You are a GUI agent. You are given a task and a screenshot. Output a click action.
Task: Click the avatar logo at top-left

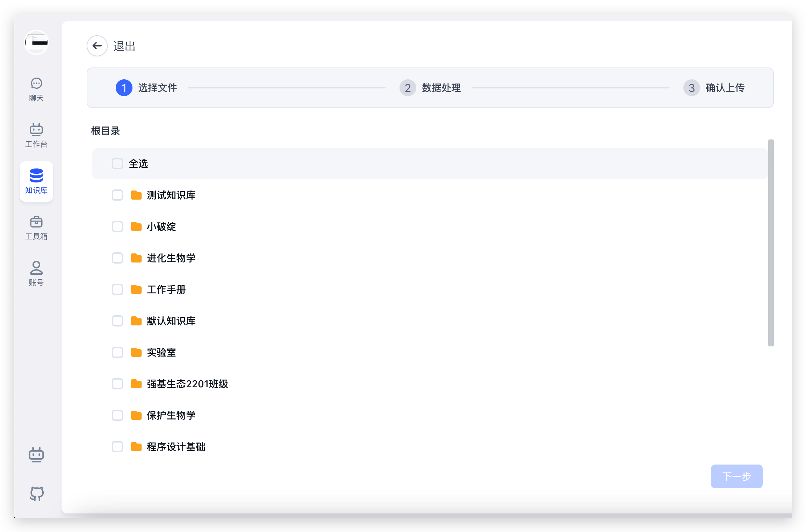pos(36,42)
